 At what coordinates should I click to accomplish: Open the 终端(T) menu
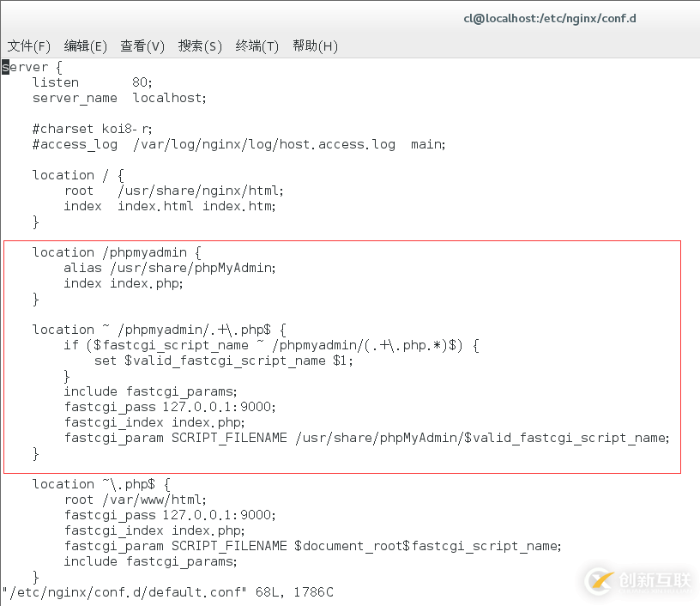257,46
